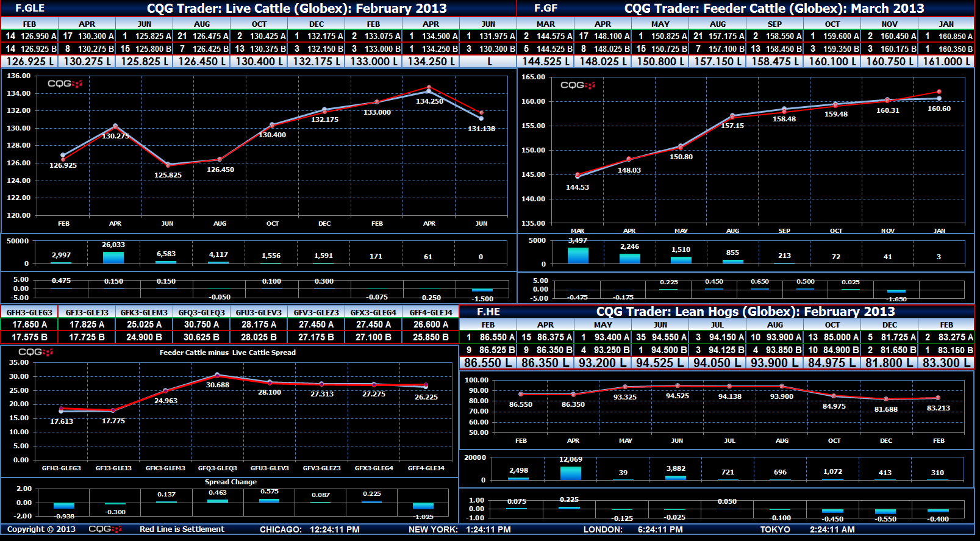Image resolution: width=980 pixels, height=541 pixels.
Task: Select the GFV3-GLEZ3 spread header cell
Action: pos(316,312)
